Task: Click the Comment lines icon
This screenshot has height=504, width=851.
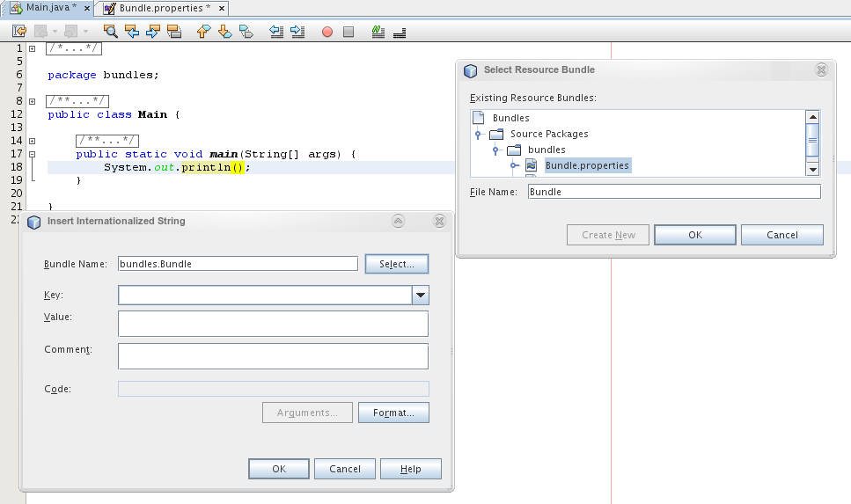Action: tap(400, 33)
